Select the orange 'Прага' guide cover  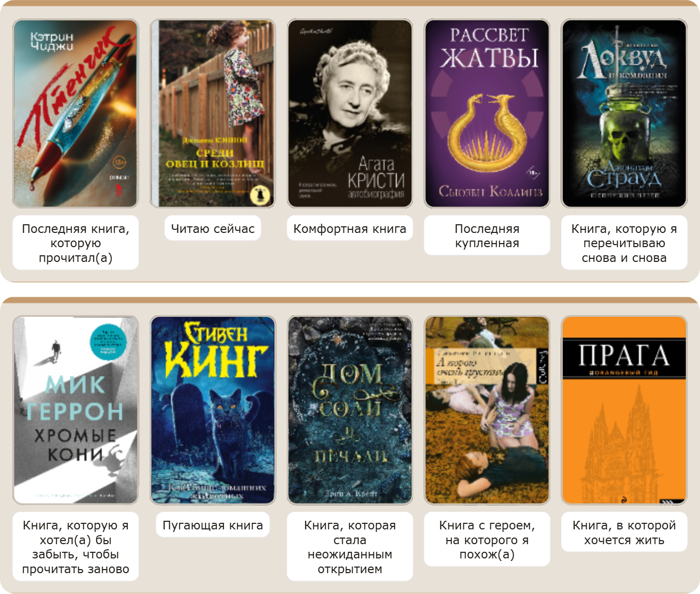click(x=624, y=410)
